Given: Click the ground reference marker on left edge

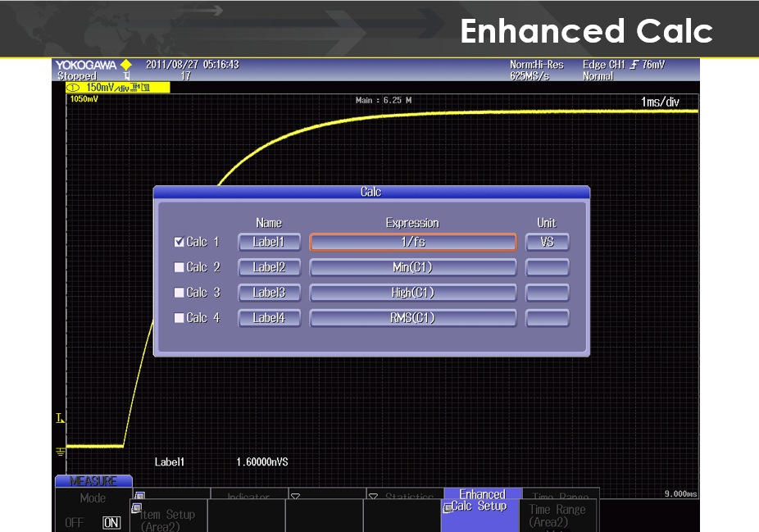Looking at the screenshot, I should click(x=60, y=450).
